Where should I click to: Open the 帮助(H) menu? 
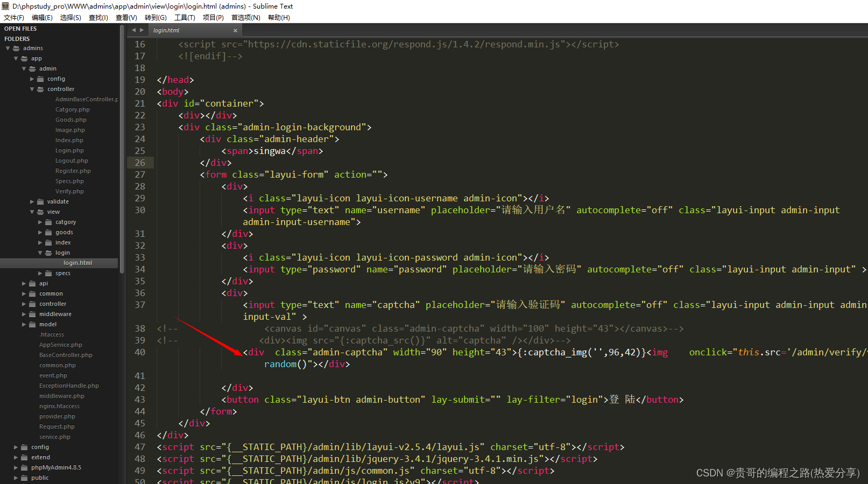pos(279,17)
